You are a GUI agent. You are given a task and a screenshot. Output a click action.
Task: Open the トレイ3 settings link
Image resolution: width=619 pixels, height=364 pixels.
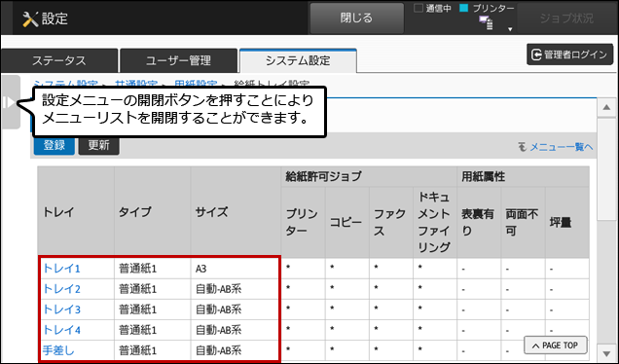click(61, 309)
